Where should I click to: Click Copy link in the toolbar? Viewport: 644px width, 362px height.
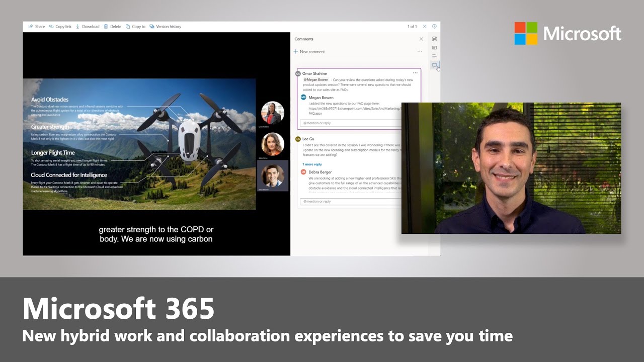(60, 27)
